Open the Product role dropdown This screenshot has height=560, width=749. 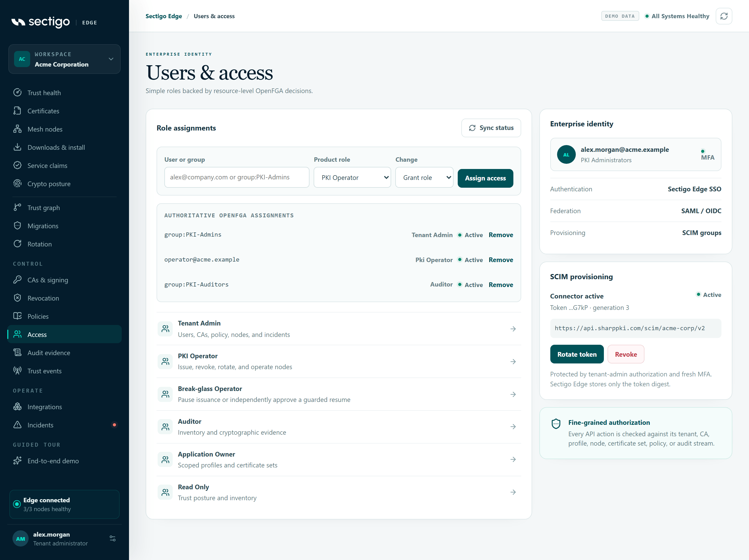pyautogui.click(x=352, y=177)
